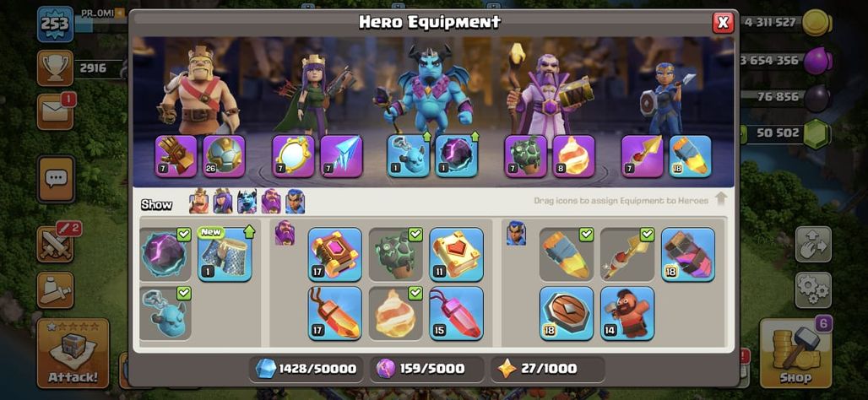
Task: Open the chat speech bubble panel
Action: 56,179
